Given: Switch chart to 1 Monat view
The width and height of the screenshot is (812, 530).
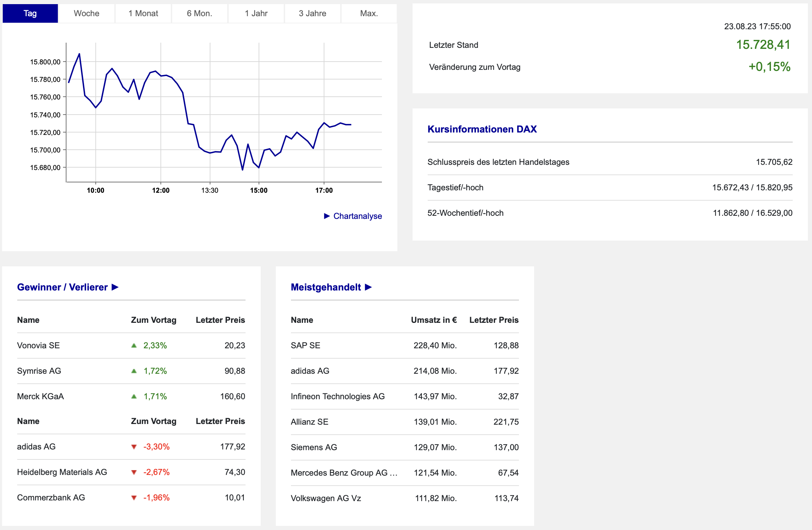Looking at the screenshot, I should point(143,13).
